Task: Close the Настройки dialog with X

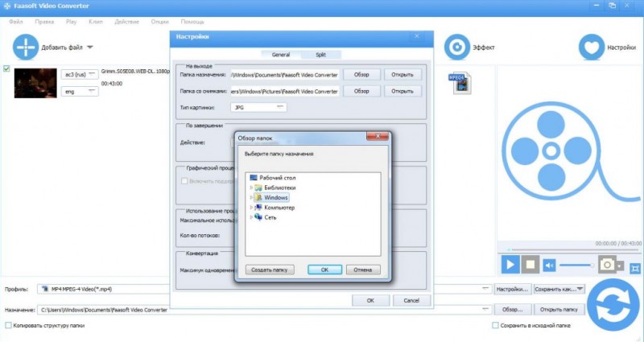Action: coord(417,36)
